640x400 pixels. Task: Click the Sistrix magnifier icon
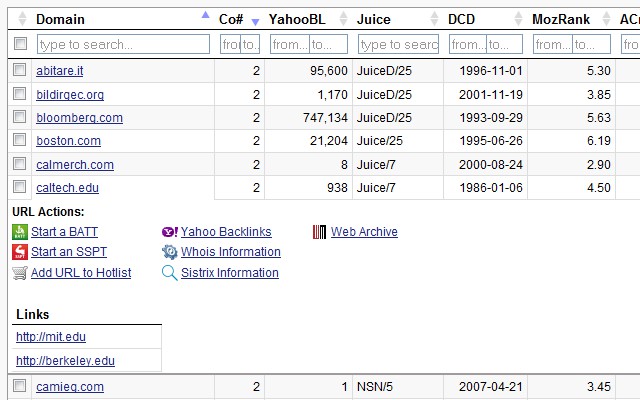[169, 273]
